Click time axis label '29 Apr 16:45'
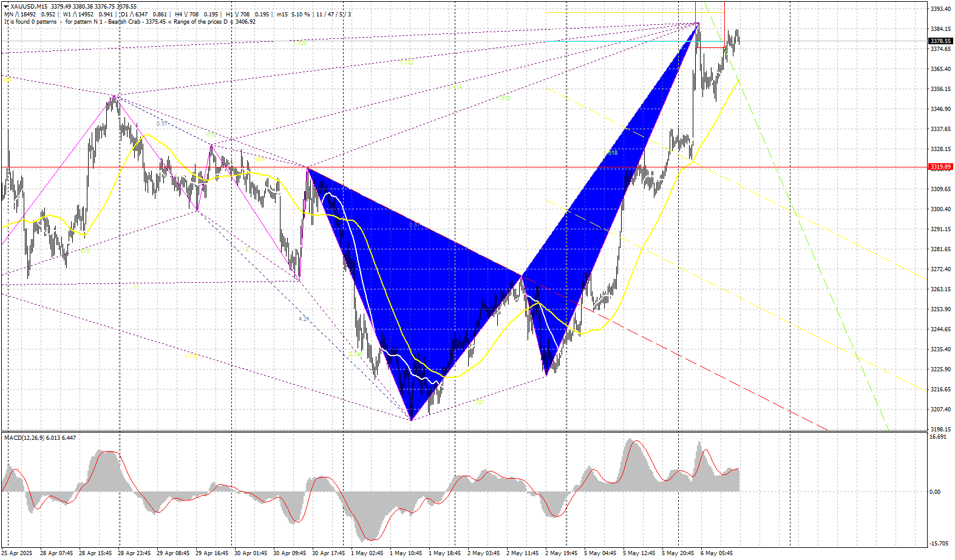 tap(212, 553)
